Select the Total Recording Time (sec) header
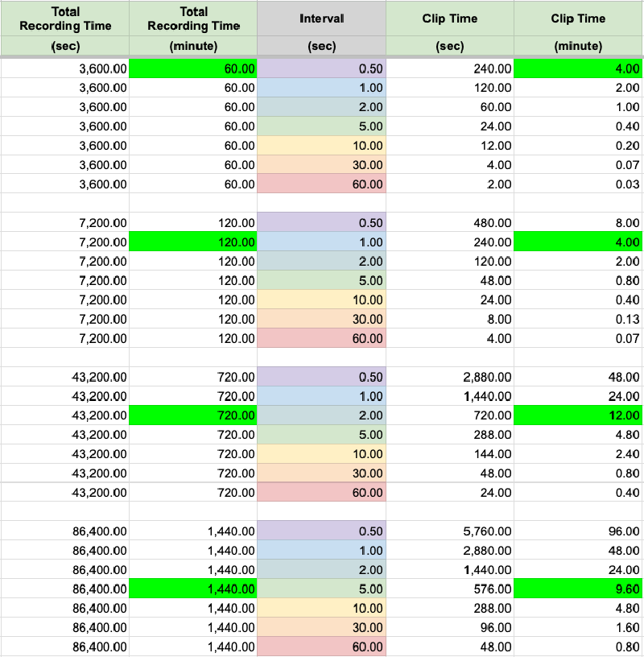The height and width of the screenshot is (657, 644). pyautogui.click(x=64, y=19)
